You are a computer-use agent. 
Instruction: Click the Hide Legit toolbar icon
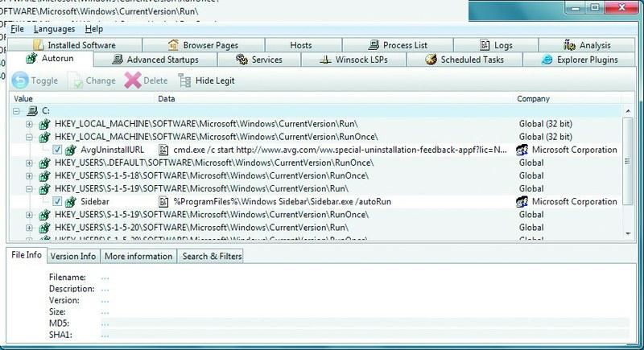pos(185,80)
